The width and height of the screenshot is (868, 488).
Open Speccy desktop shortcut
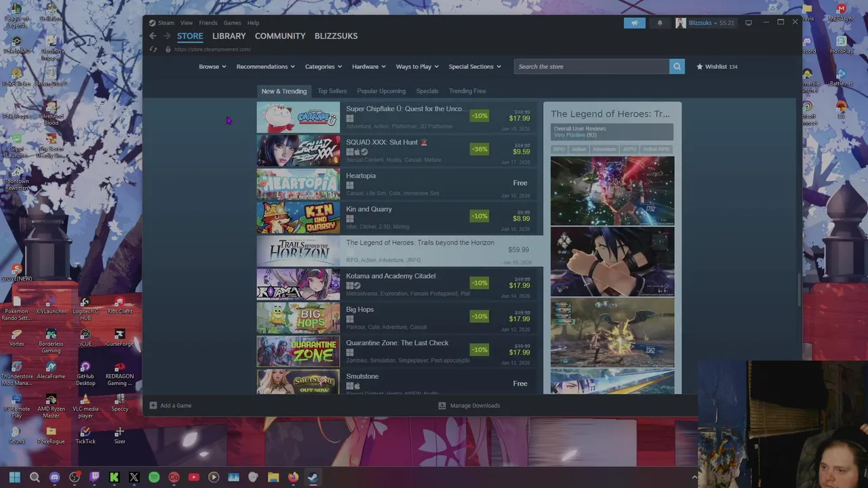point(119,403)
